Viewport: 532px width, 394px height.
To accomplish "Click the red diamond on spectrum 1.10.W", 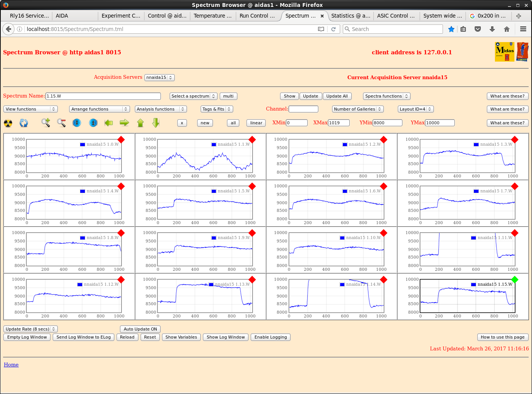I will pos(384,233).
